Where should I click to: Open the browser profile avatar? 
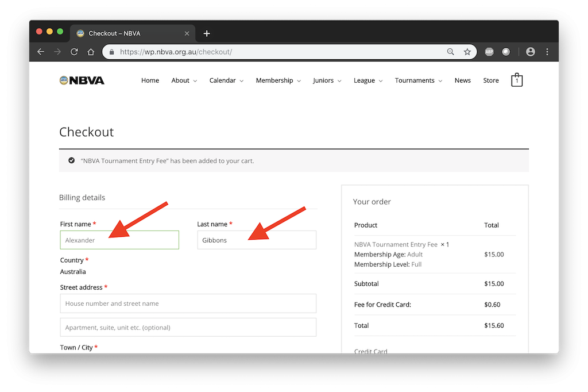click(x=530, y=52)
